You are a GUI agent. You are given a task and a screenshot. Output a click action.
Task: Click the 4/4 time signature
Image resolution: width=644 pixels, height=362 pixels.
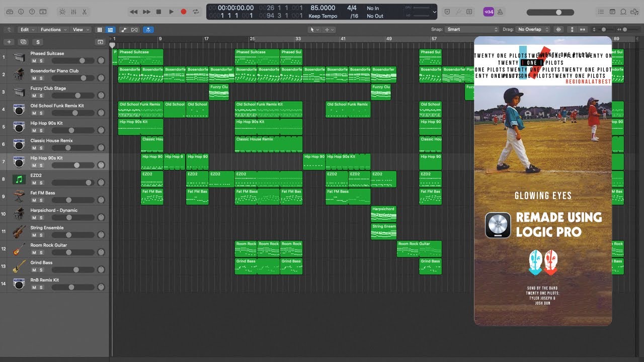pos(352,8)
